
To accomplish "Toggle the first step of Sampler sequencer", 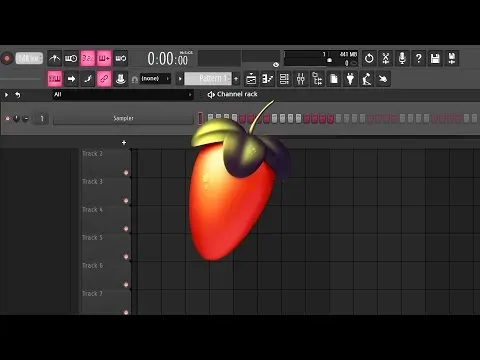I will point(210,118).
